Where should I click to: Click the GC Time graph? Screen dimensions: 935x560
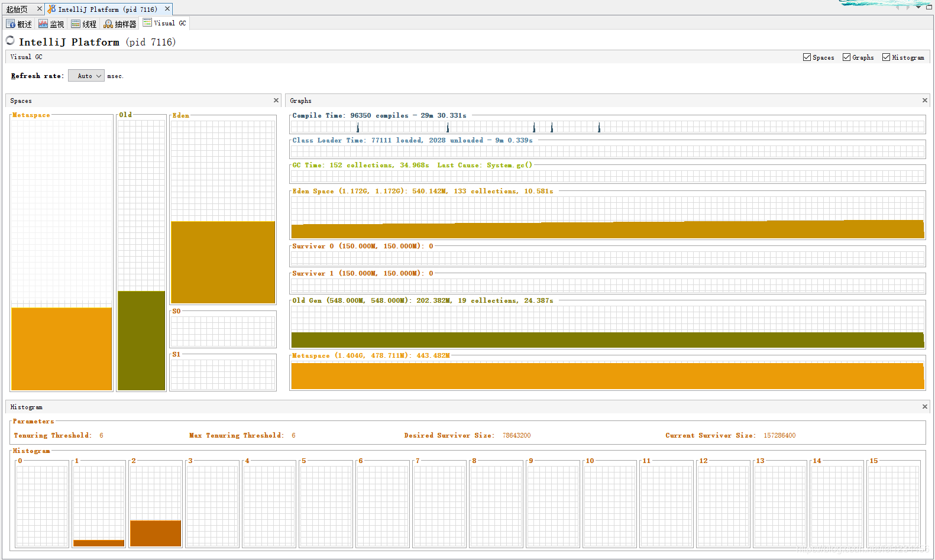click(607, 176)
